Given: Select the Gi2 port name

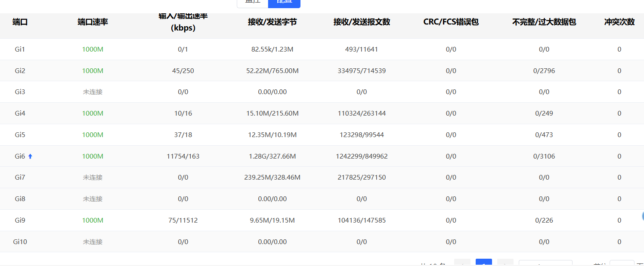Looking at the screenshot, I should [20, 71].
